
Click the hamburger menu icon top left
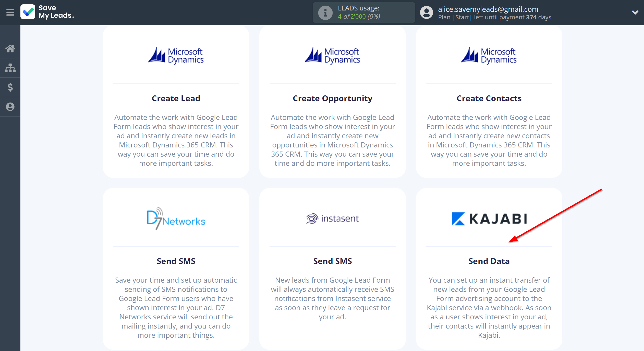tap(10, 12)
